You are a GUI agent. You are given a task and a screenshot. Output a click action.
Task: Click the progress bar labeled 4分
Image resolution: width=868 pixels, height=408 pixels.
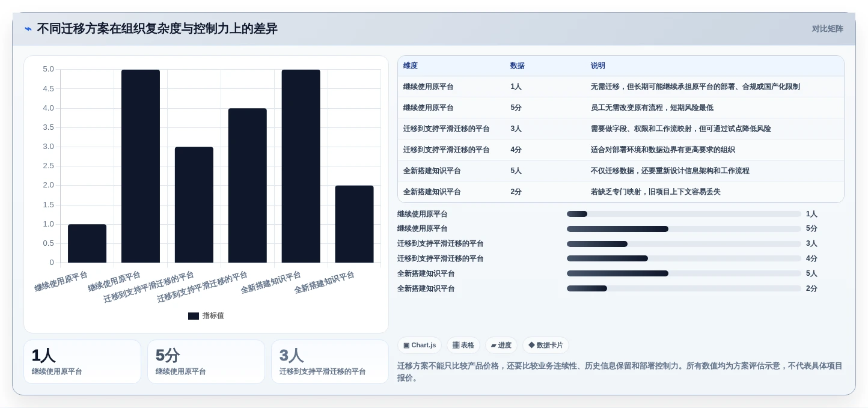pos(684,258)
